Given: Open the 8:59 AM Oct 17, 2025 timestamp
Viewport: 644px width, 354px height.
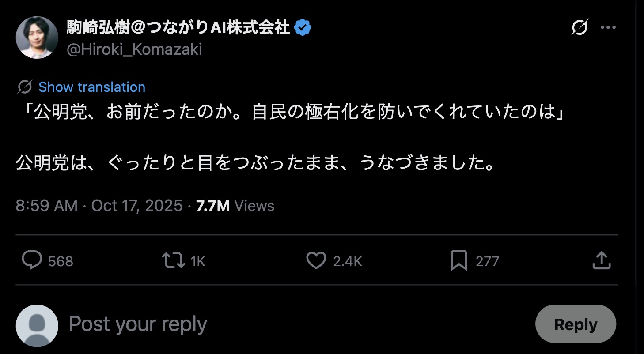Looking at the screenshot, I should [99, 206].
